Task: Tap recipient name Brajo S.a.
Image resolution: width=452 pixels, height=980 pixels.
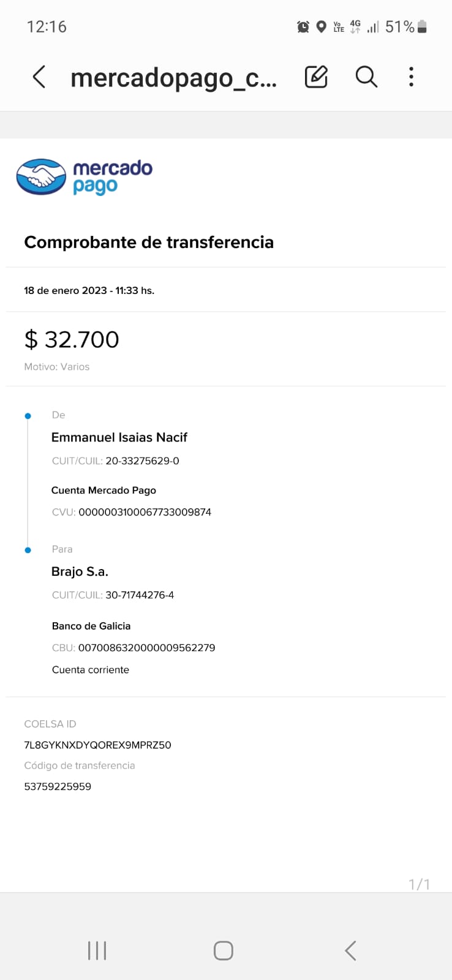Action: pyautogui.click(x=80, y=571)
